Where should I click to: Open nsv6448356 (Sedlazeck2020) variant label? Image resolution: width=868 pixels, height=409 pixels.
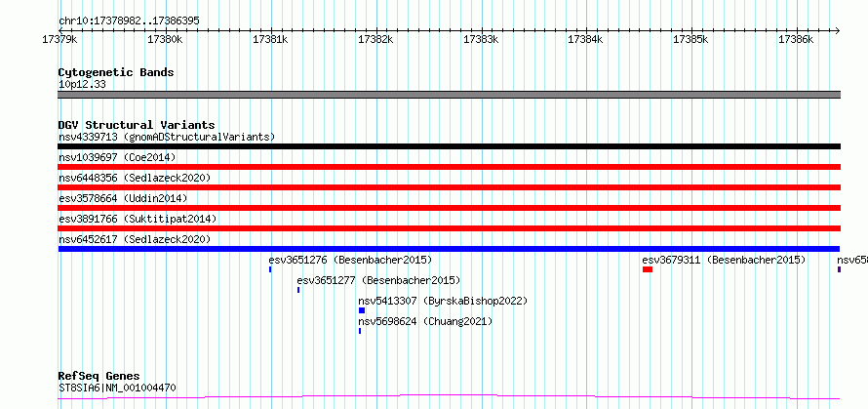pos(135,178)
